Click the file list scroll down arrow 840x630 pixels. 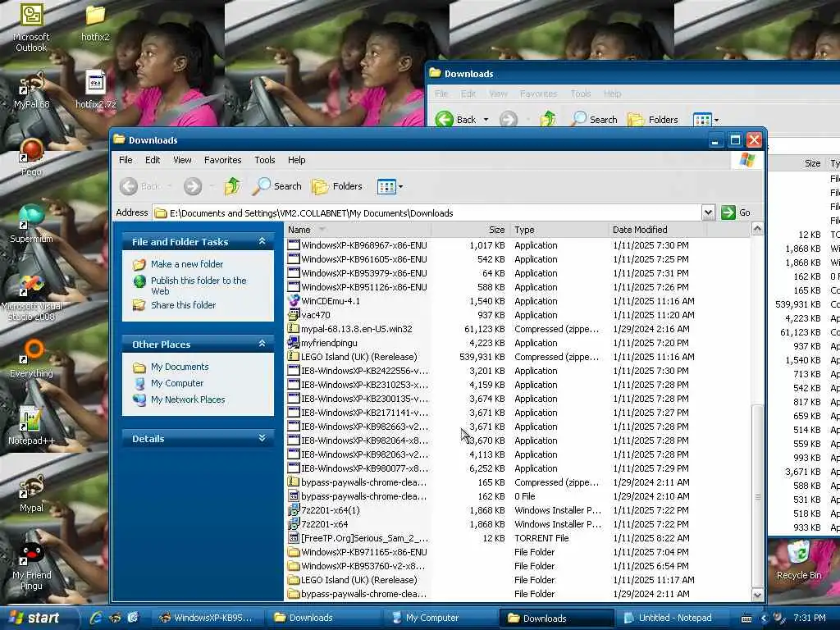757,595
